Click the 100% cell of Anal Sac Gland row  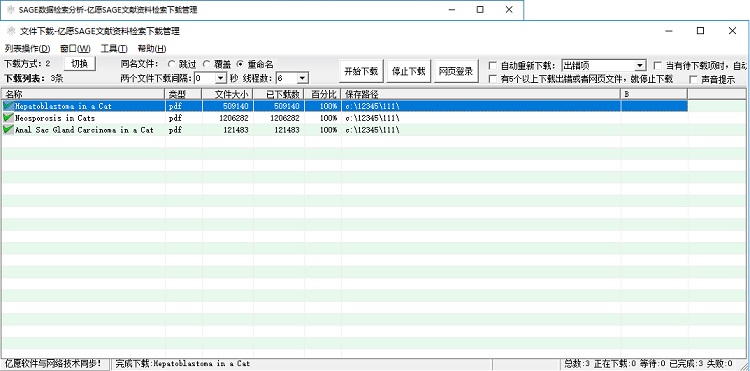coord(328,130)
